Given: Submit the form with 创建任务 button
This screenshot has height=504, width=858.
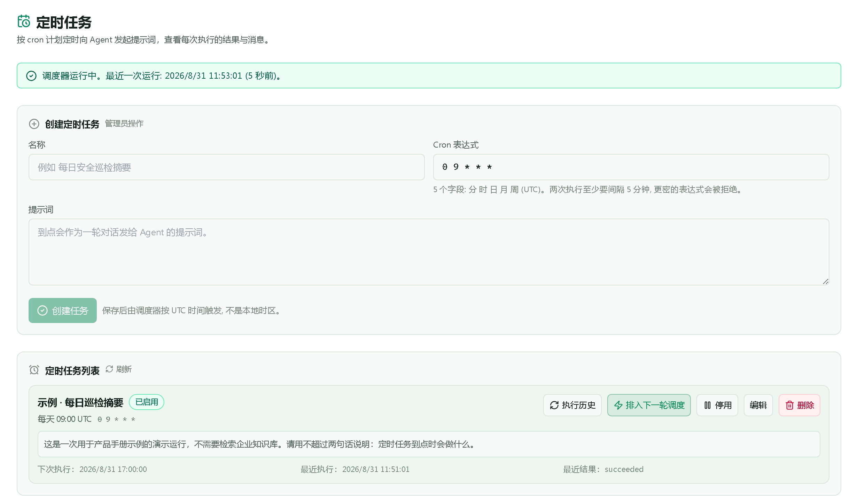Looking at the screenshot, I should pyautogui.click(x=63, y=310).
